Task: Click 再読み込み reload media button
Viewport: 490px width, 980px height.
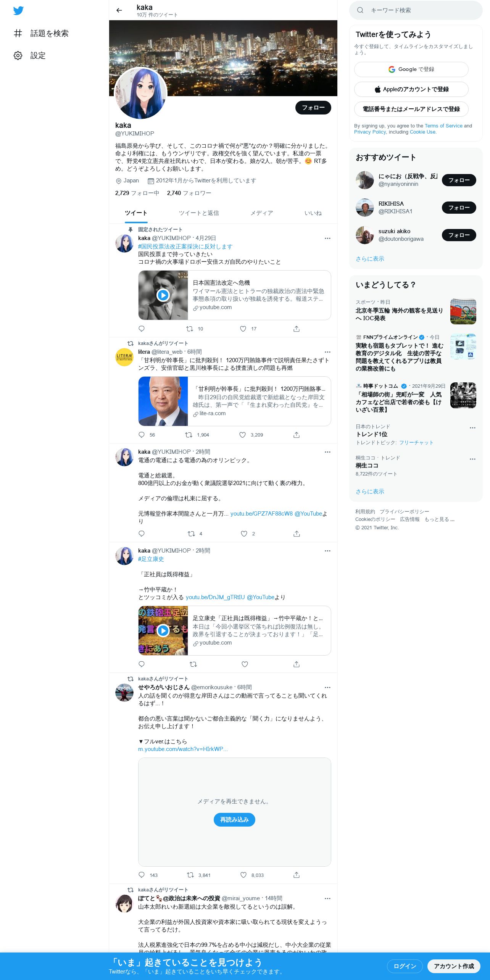Action: (x=234, y=820)
